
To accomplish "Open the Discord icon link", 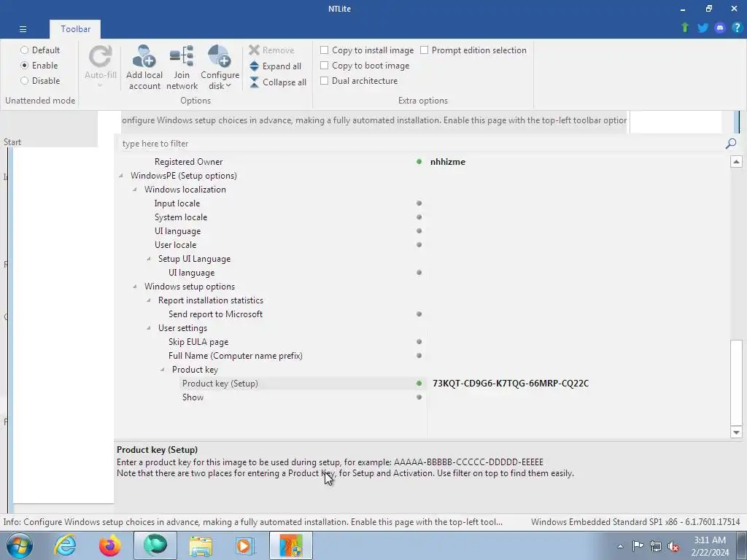I will coord(720,28).
